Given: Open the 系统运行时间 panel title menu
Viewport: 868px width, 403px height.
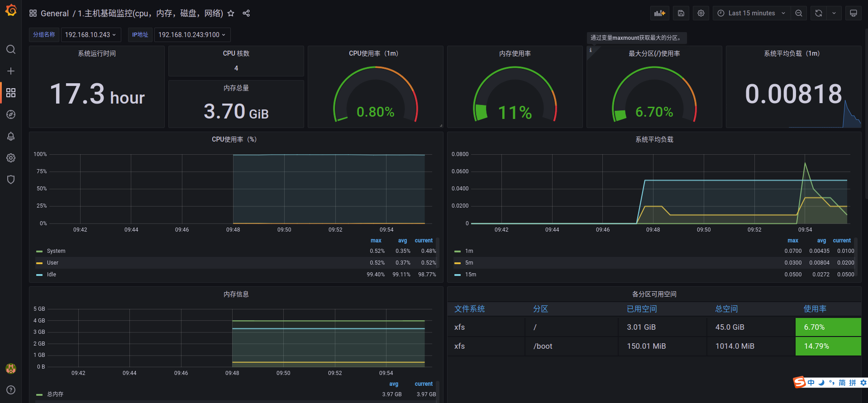Looking at the screenshot, I should point(97,53).
